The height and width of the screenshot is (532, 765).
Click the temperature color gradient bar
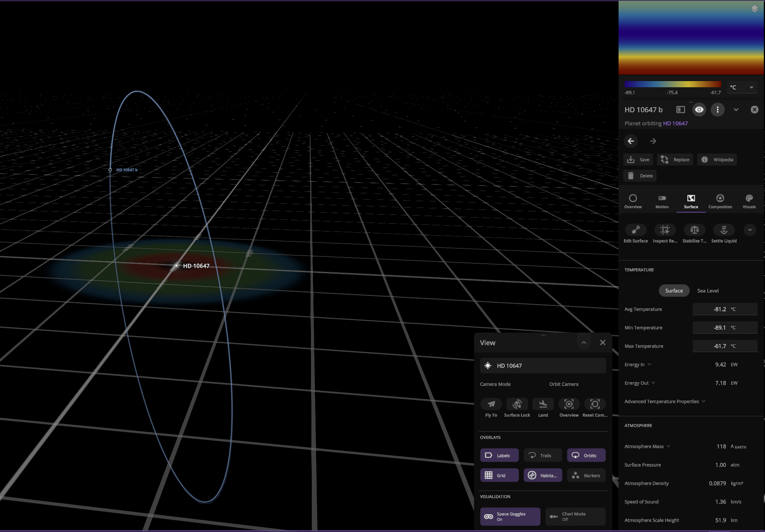click(x=673, y=85)
